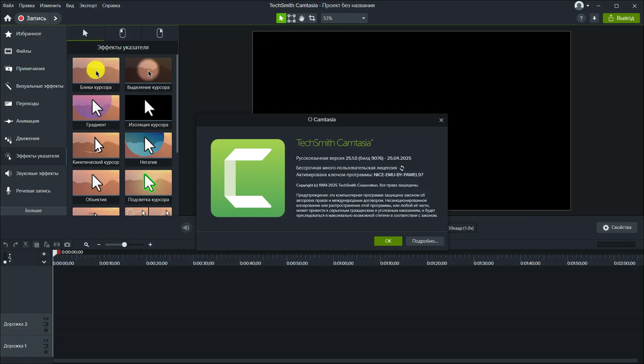Open the 53% zoom level dropdown

[344, 18]
